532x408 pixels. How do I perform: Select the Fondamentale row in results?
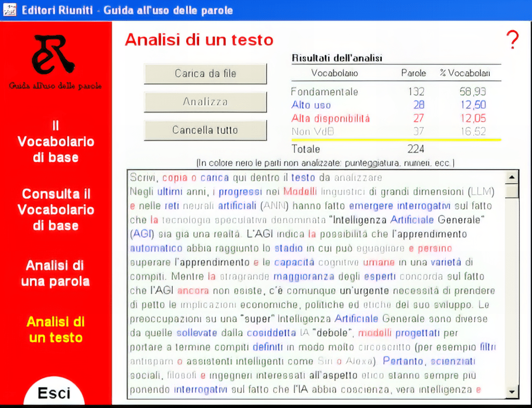point(325,92)
